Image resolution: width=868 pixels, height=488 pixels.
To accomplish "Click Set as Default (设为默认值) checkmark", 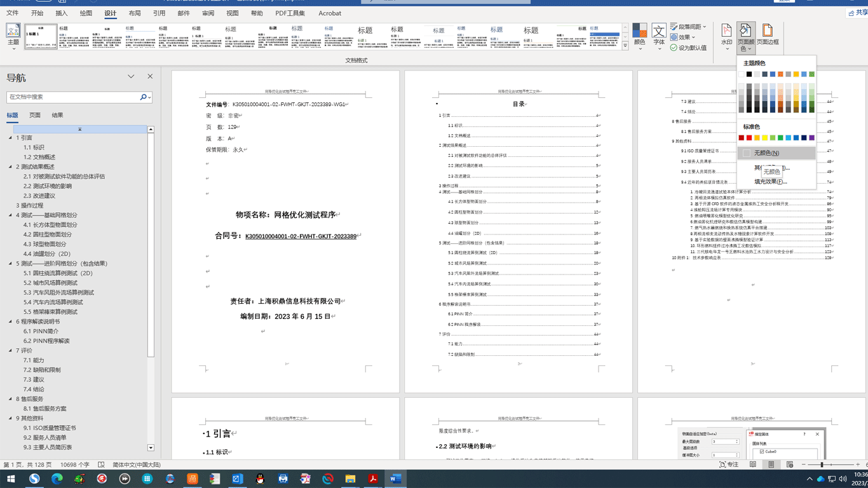I will [674, 48].
